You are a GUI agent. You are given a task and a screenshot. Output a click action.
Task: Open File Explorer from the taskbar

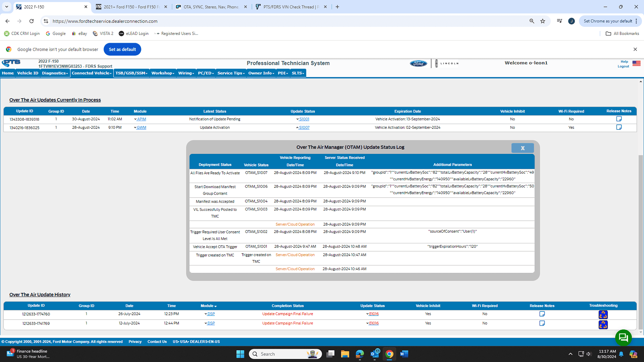345,354
